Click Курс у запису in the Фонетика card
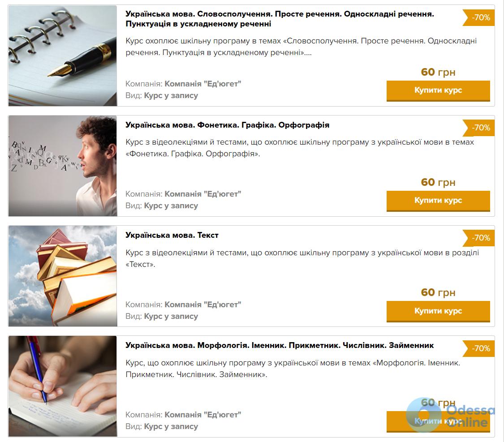This screenshot has height=442, width=504. pos(171,206)
